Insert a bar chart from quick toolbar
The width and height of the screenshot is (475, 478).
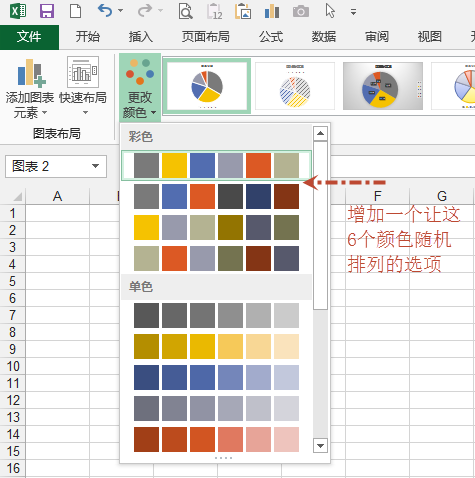272,11
